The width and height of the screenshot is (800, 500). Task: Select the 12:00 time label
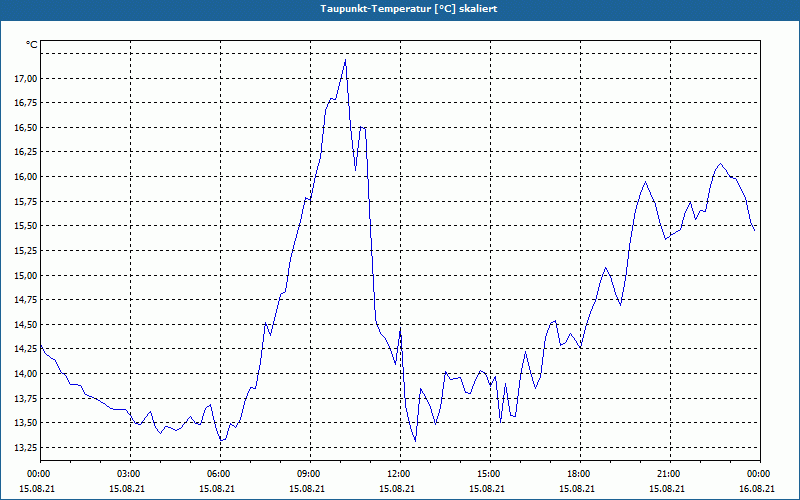click(x=398, y=474)
